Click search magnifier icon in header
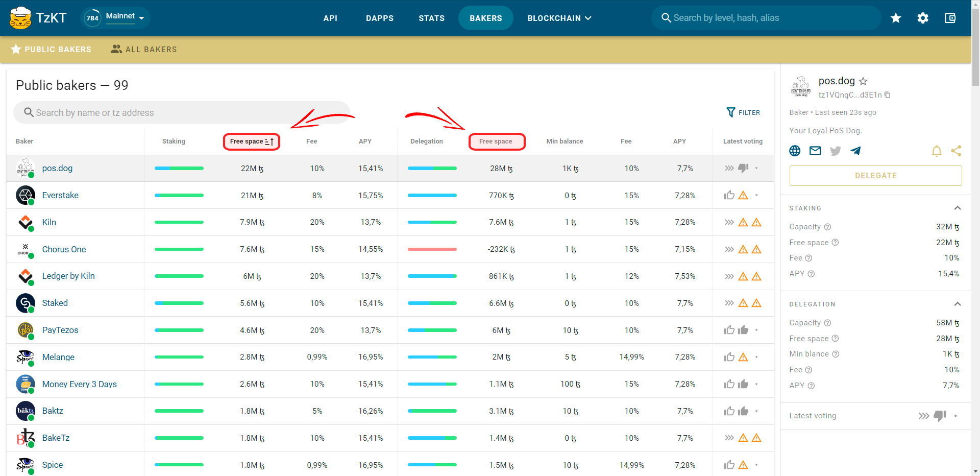 tap(666, 18)
